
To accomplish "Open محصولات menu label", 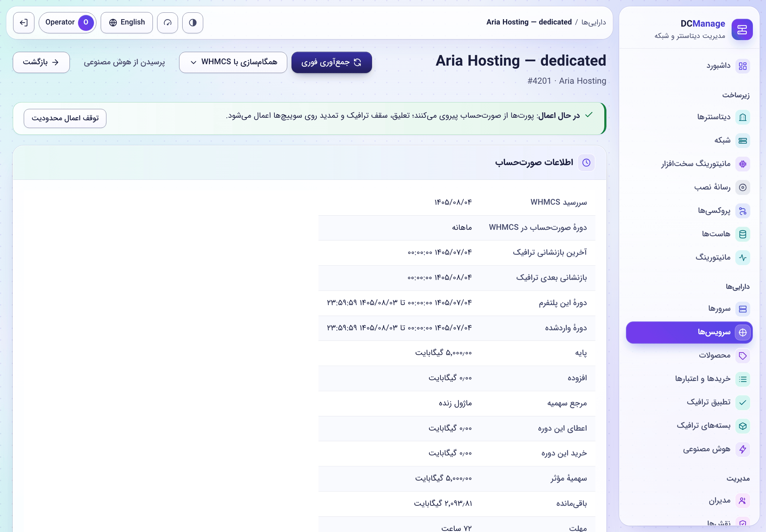I will (715, 355).
